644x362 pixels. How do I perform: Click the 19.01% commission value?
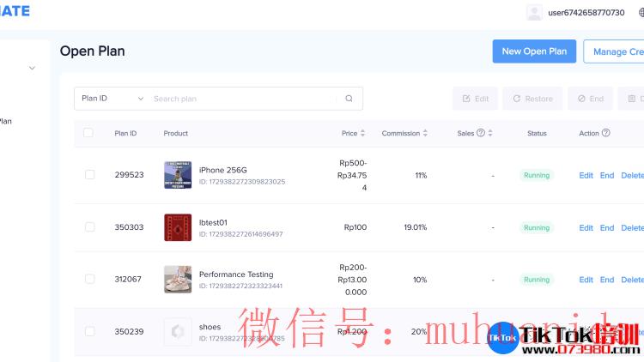click(416, 227)
